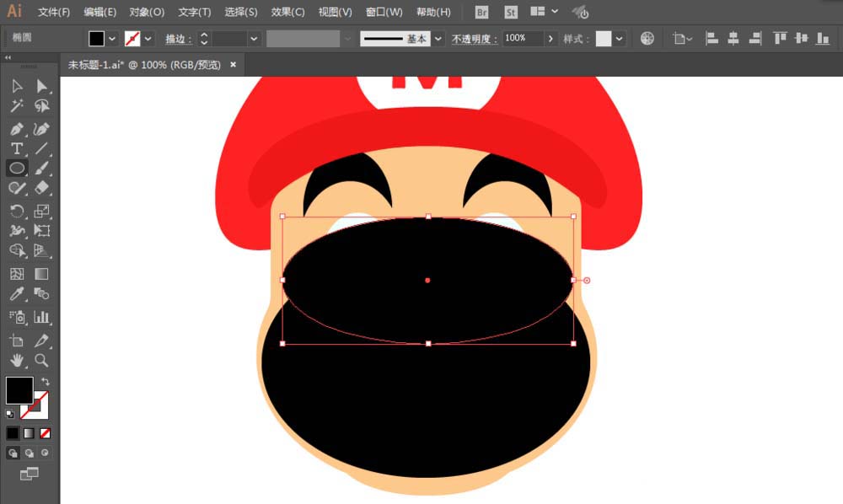Select the Free Transform tool
Viewport: 843px width, 504px height.
[41, 230]
